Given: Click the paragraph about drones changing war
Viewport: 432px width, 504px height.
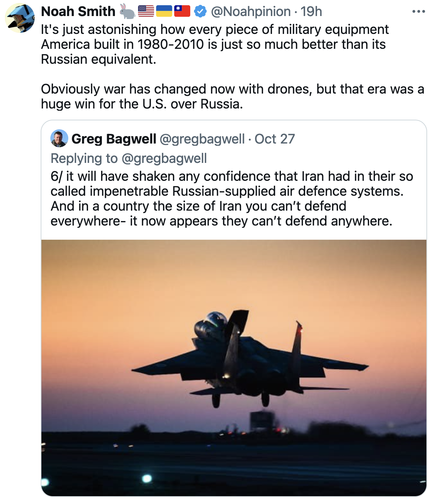Looking at the screenshot, I should click(232, 97).
